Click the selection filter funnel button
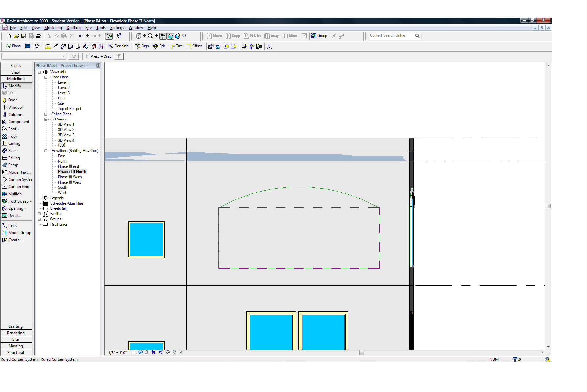 point(119,56)
